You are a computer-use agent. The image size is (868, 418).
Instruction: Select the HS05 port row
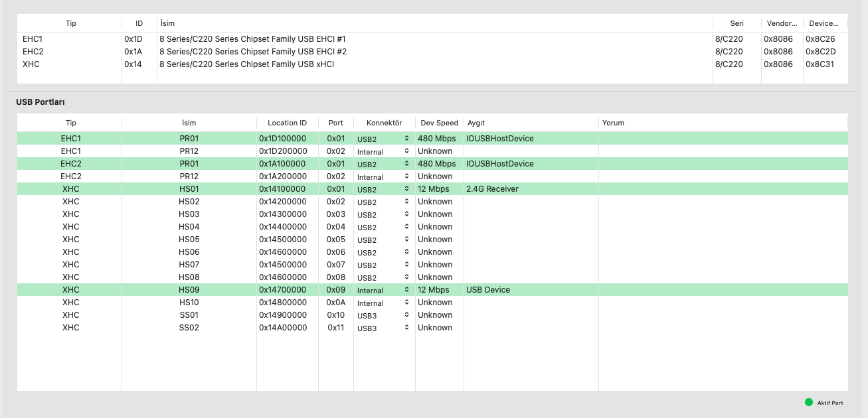click(x=189, y=240)
